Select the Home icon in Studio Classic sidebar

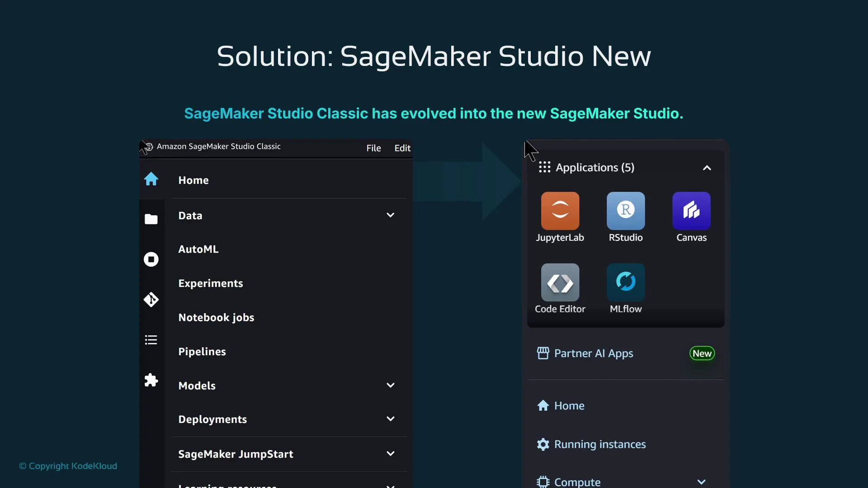151,179
